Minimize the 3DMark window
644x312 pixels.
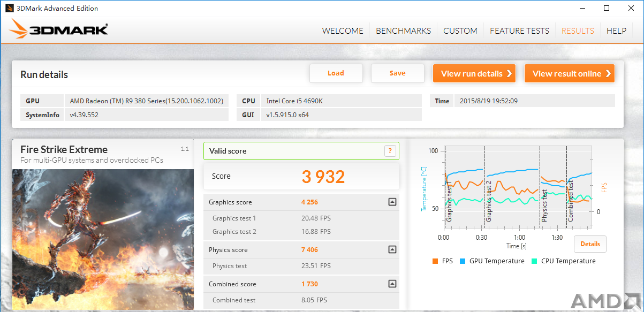582,8
